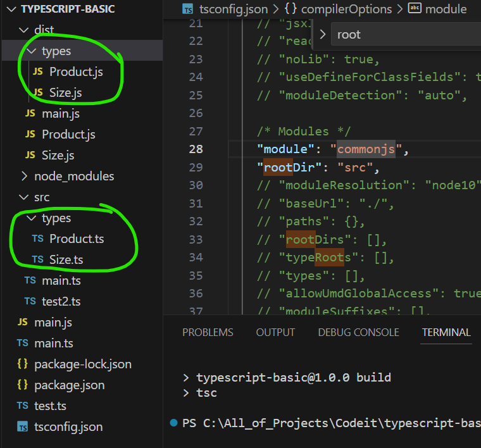
Task: Open main.js in dist folder
Action: tap(61, 114)
